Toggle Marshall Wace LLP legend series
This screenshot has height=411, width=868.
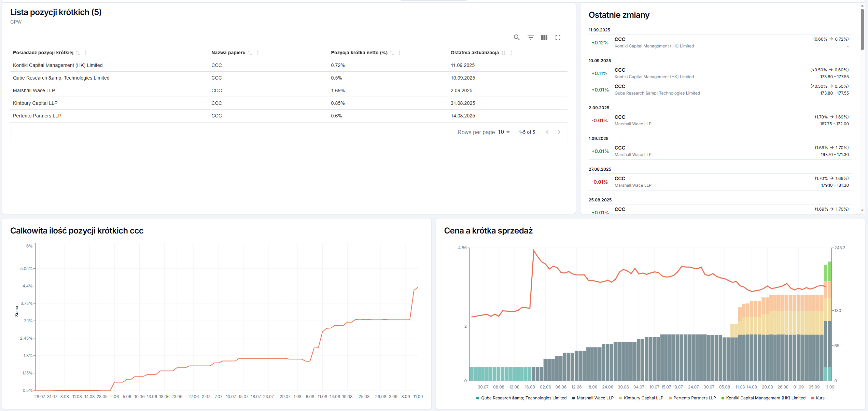tap(594, 398)
